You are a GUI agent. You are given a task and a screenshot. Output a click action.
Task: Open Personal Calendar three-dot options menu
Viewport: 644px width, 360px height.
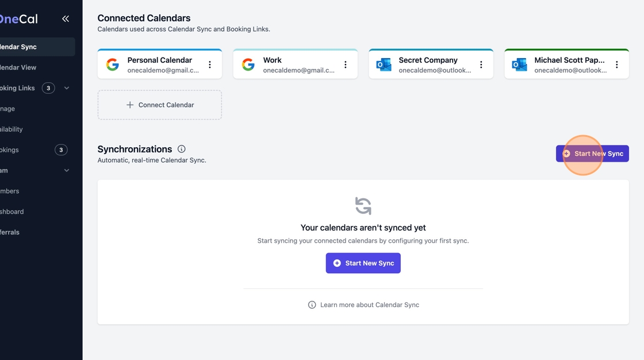tap(210, 65)
